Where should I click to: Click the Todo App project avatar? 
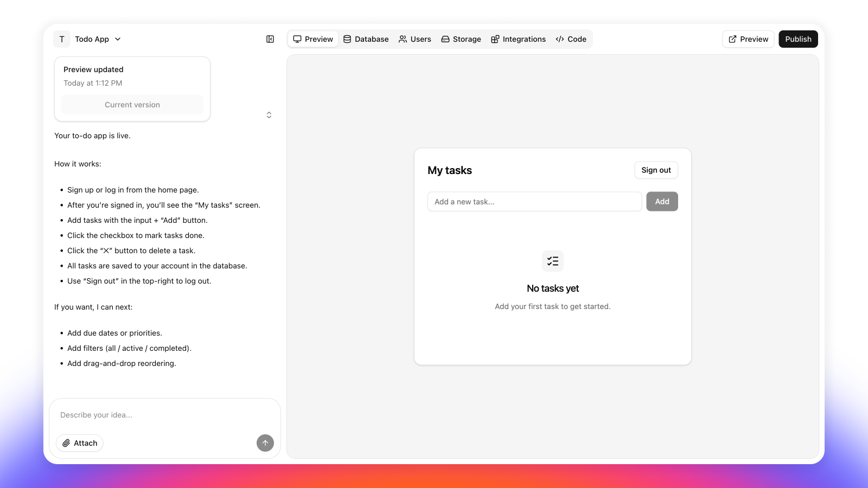pos(61,38)
